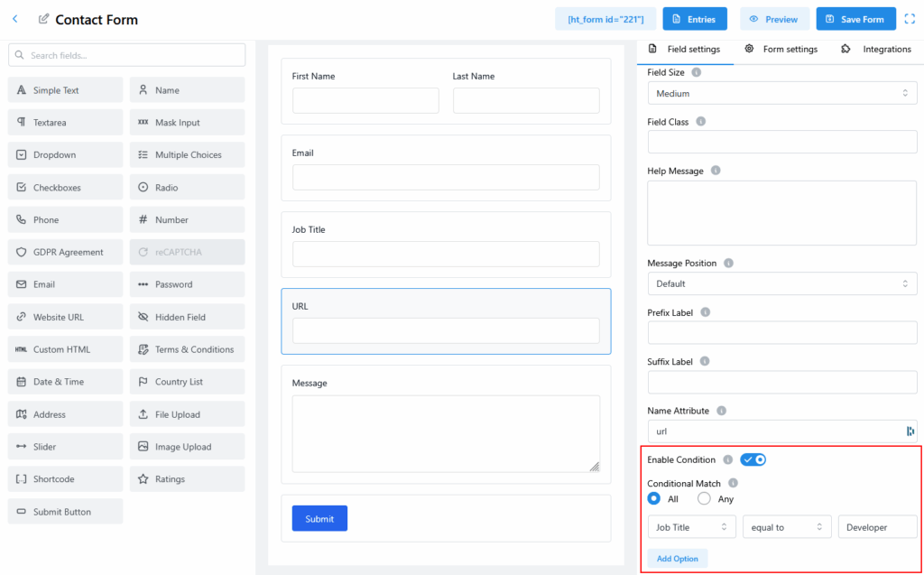Click the info icon beside Conditional Match
Viewport: 924px width, 575px height.
[x=733, y=483]
